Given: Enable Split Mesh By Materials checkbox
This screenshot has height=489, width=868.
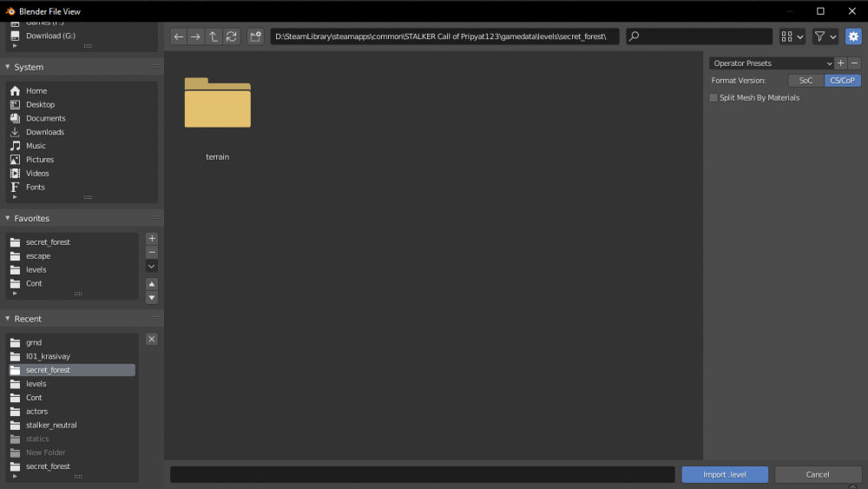Looking at the screenshot, I should 713,97.
